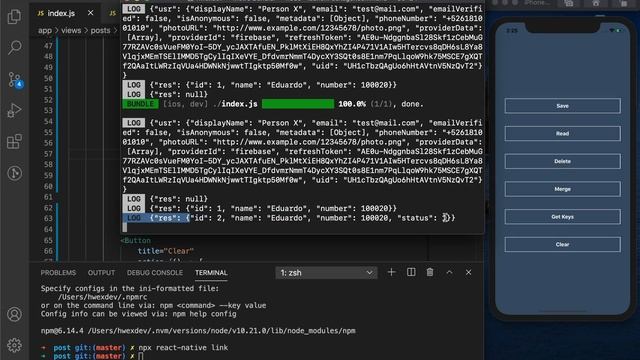Click the /Users/hwexdev/.npmrc path in terminal
This screenshot has height=360, width=640.
tap(102, 297)
